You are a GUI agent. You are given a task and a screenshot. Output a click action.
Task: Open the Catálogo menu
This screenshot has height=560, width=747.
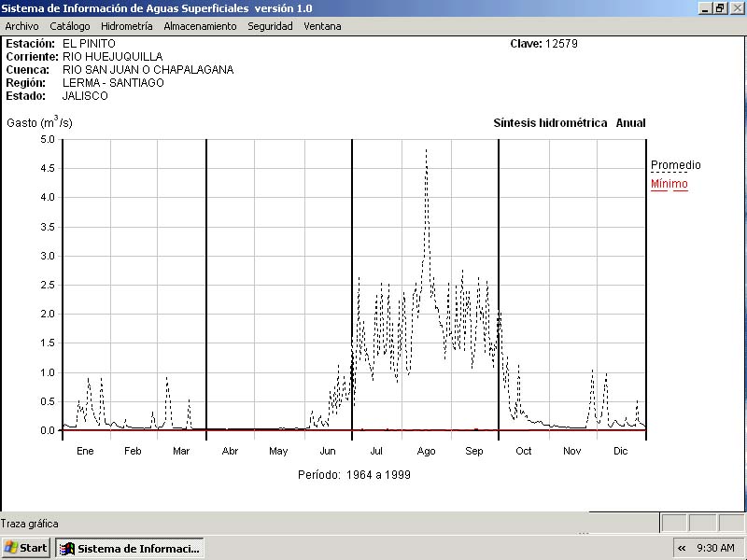coord(70,26)
